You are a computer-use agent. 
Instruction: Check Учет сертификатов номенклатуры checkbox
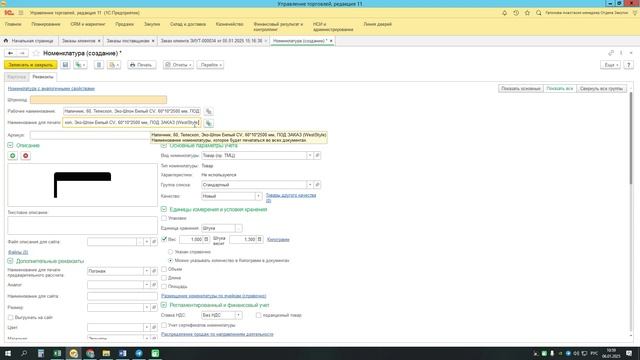click(164, 325)
